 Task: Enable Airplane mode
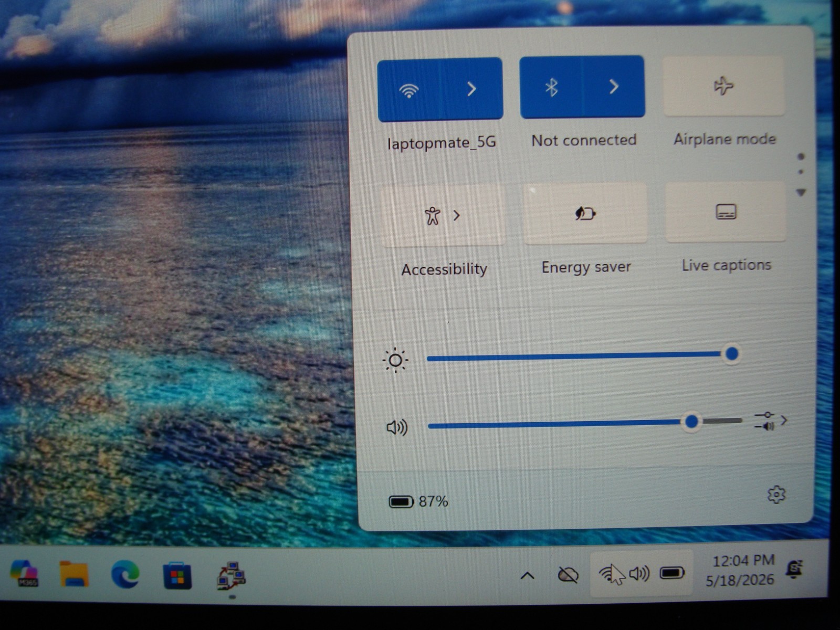(x=723, y=86)
